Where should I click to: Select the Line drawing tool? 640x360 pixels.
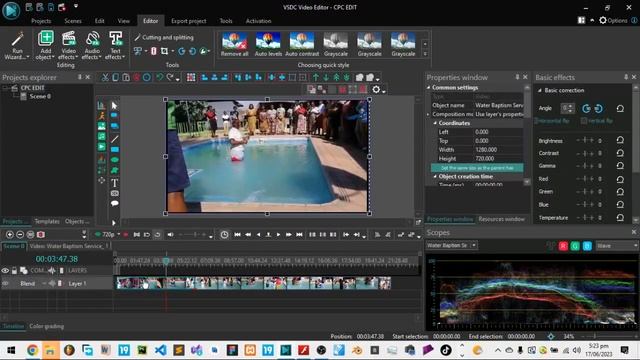point(115,139)
